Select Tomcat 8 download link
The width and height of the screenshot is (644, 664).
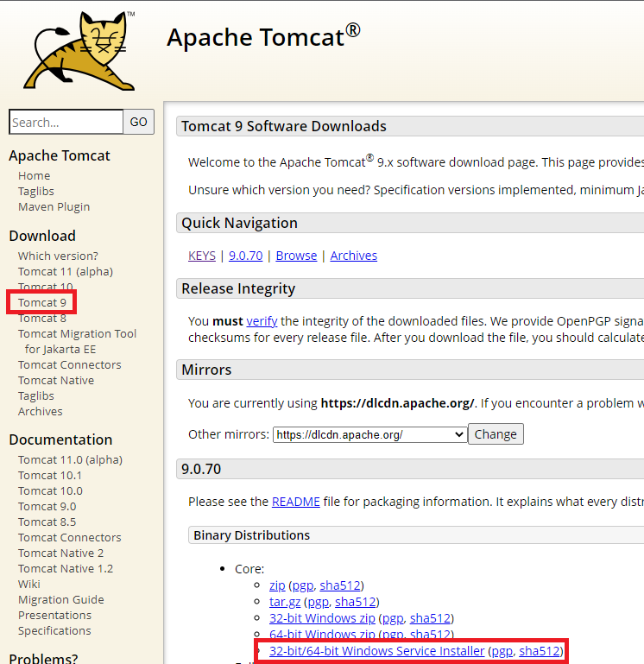pyautogui.click(x=42, y=318)
